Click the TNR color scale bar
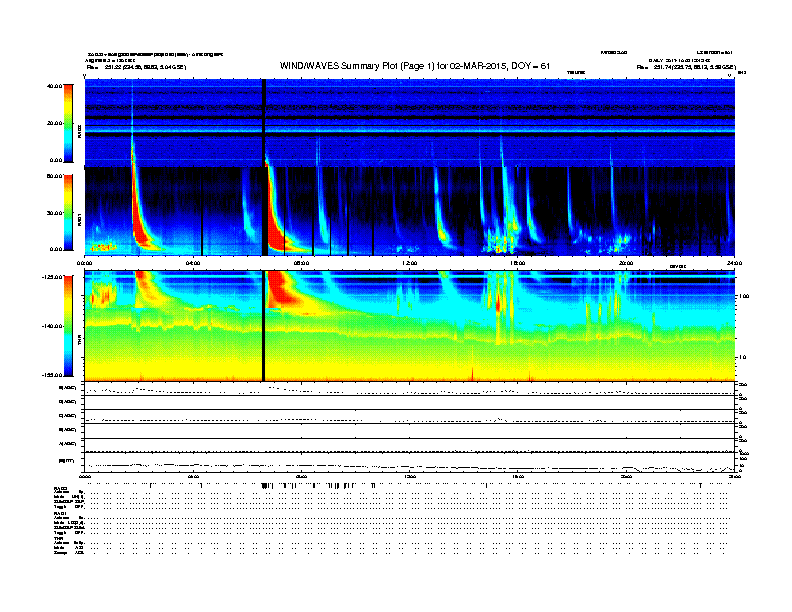Viewport: 792px width, 612px height. click(x=69, y=326)
